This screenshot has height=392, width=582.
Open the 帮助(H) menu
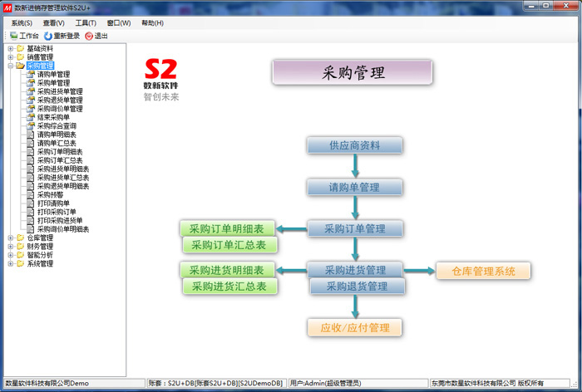point(152,23)
